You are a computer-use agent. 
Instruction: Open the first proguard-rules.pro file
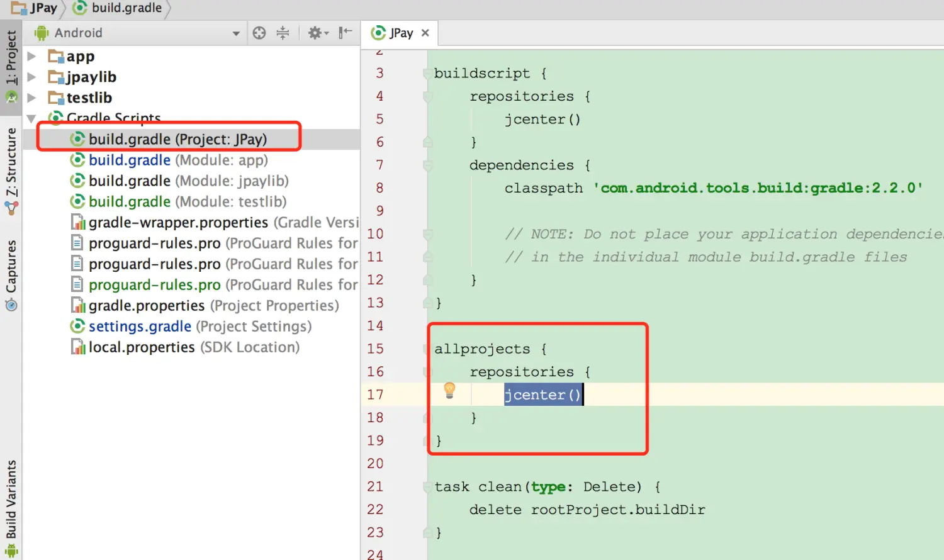[214, 243]
